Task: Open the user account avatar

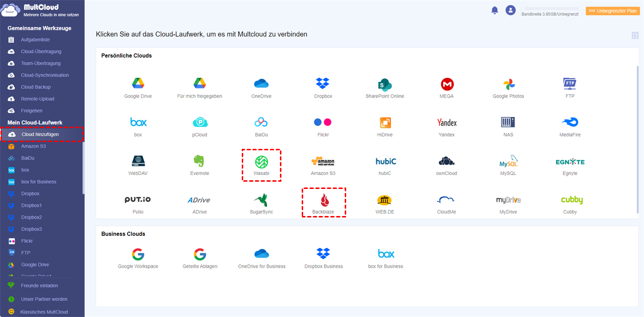Action: (511, 10)
